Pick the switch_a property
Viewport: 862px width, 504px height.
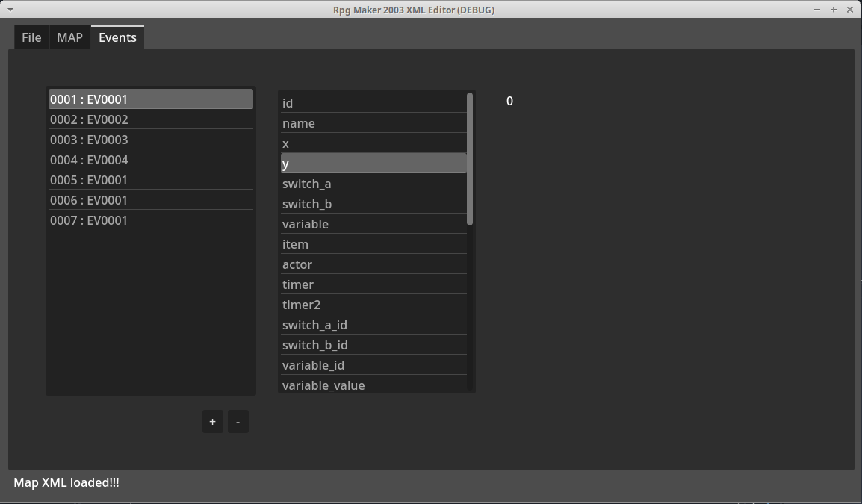click(373, 184)
